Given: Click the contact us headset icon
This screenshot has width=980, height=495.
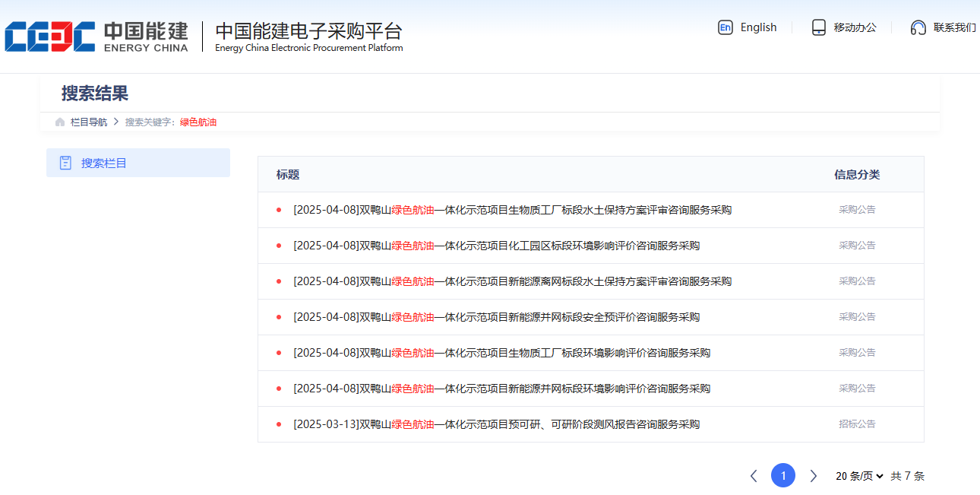Looking at the screenshot, I should [918, 27].
